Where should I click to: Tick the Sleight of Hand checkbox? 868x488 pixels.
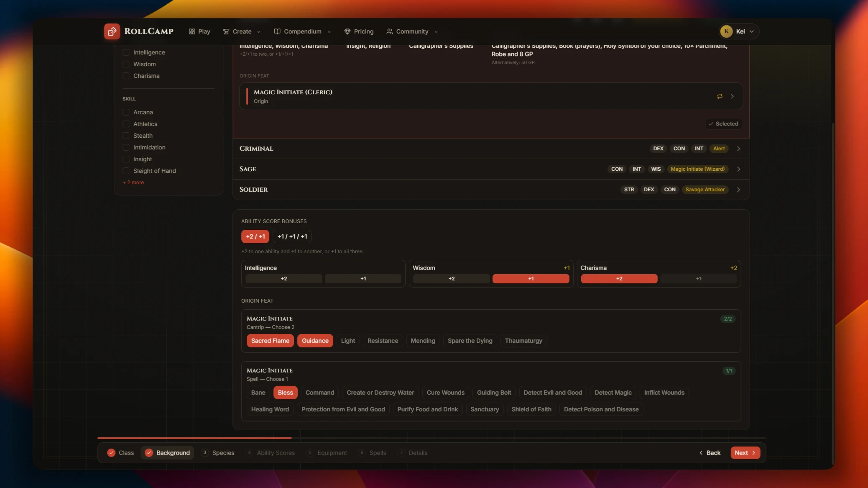[126, 171]
